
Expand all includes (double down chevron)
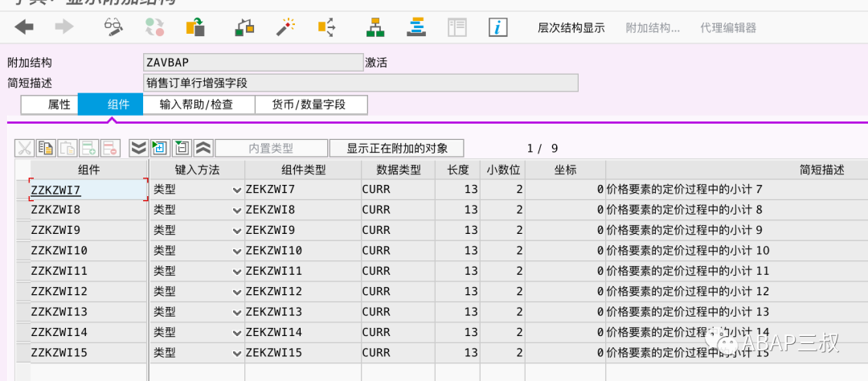click(138, 148)
